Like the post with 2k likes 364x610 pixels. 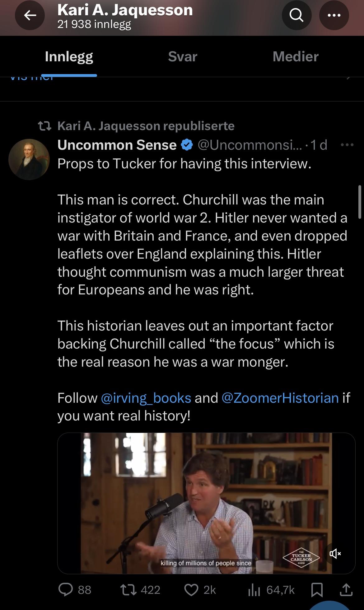(x=191, y=590)
